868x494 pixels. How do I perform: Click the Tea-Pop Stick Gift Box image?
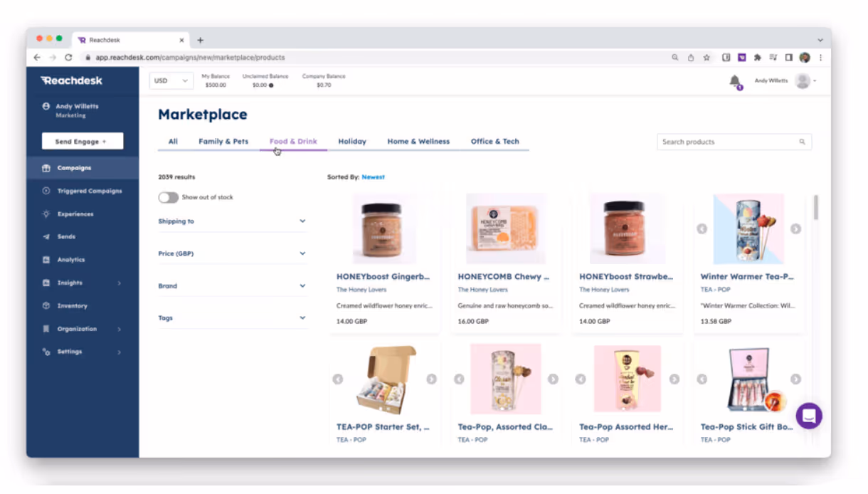748,379
